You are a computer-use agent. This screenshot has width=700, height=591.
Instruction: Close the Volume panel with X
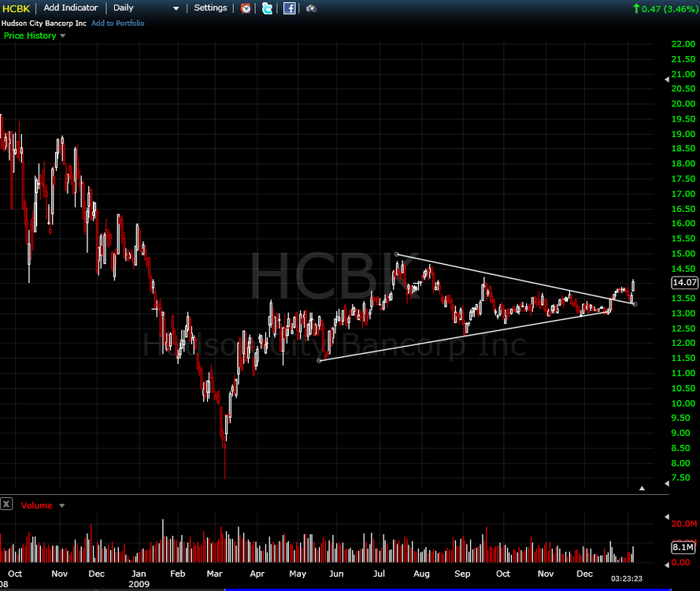click(6, 504)
